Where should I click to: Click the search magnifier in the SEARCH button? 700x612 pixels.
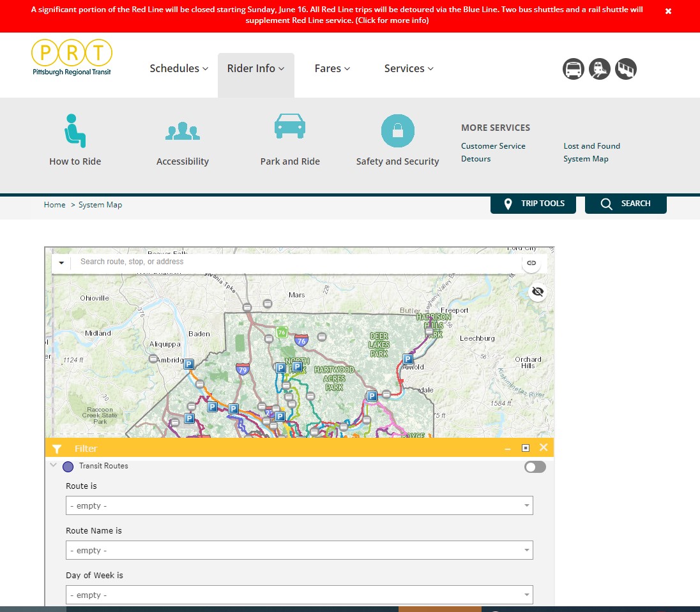coord(606,204)
